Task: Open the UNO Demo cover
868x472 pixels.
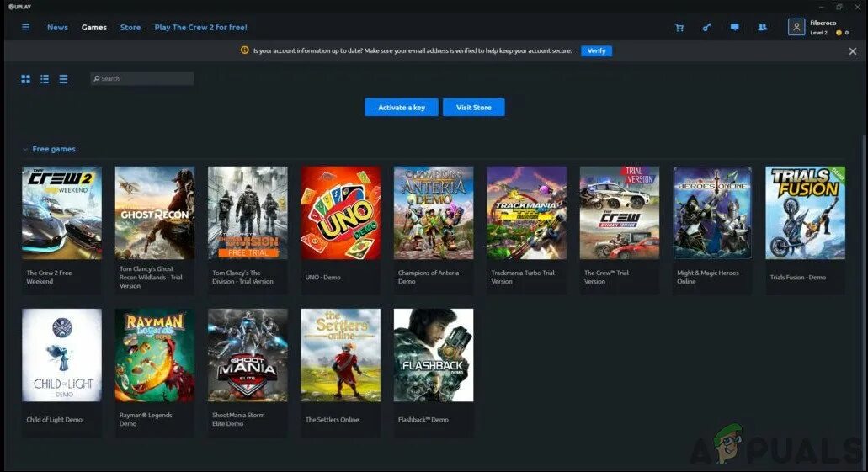Action: click(341, 213)
